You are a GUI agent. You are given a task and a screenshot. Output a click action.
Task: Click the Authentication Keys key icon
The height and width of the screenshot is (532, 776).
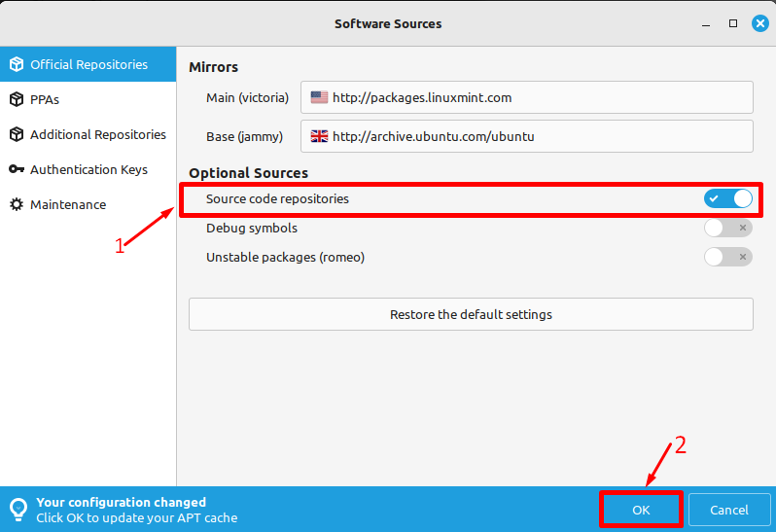[x=16, y=169]
